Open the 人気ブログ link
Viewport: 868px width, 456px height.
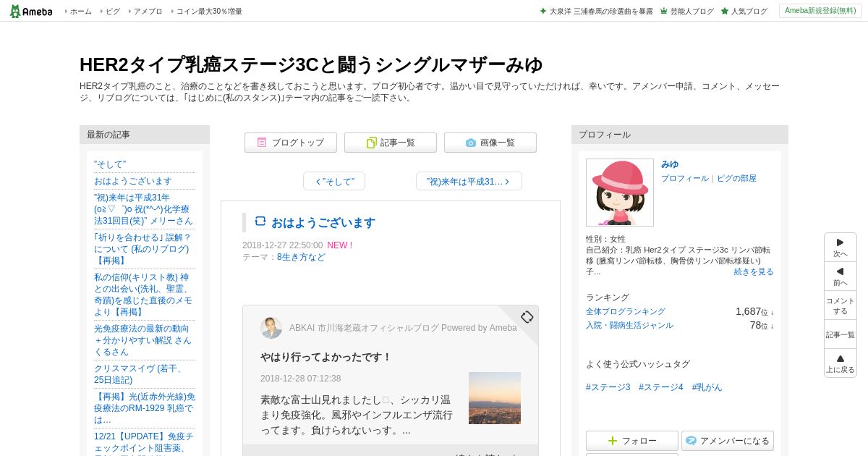[749, 12]
